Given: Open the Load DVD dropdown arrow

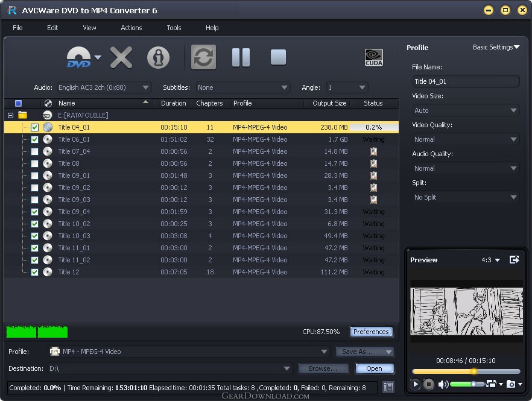Looking at the screenshot, I should click(98, 57).
